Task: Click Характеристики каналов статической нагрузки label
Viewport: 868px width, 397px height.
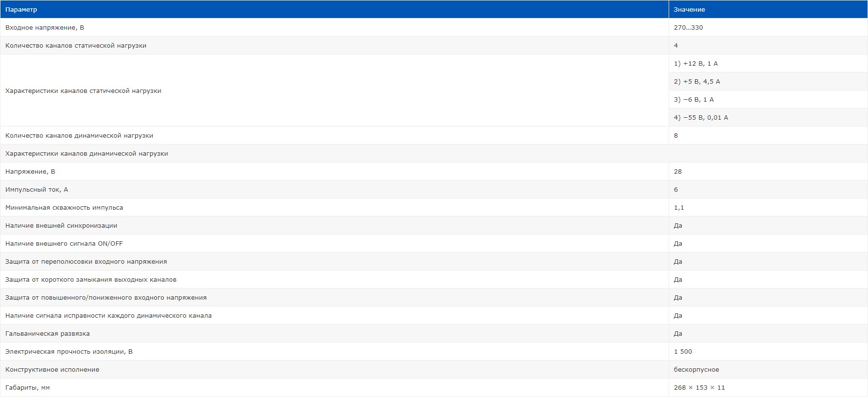Action: point(83,91)
